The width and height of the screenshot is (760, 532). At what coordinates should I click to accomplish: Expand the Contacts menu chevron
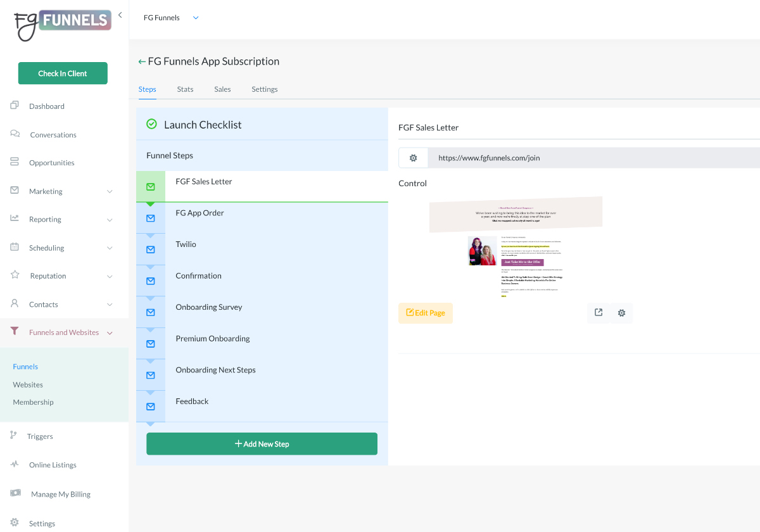[x=110, y=305]
